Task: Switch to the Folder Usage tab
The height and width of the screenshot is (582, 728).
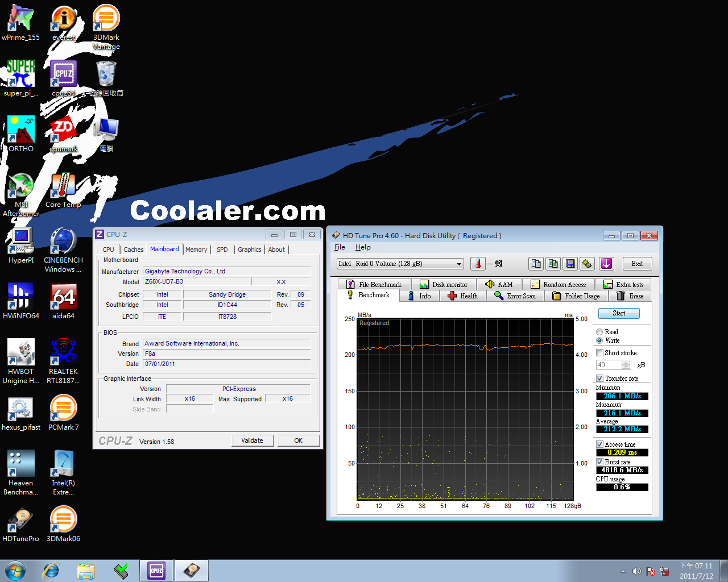Action: pos(576,296)
